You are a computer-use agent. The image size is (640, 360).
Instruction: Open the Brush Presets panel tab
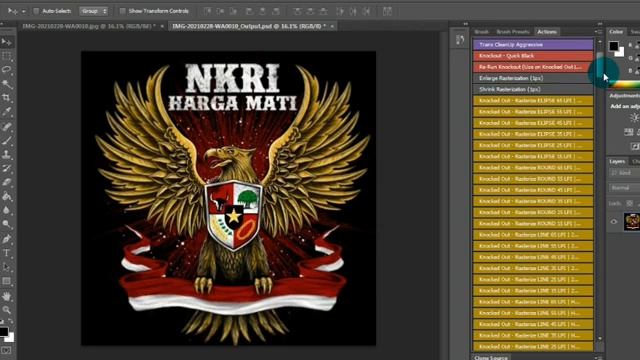pyautogui.click(x=513, y=31)
